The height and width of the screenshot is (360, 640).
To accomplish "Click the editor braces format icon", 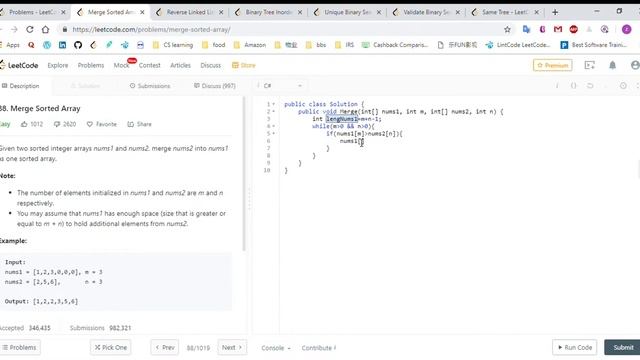I will [573, 86].
